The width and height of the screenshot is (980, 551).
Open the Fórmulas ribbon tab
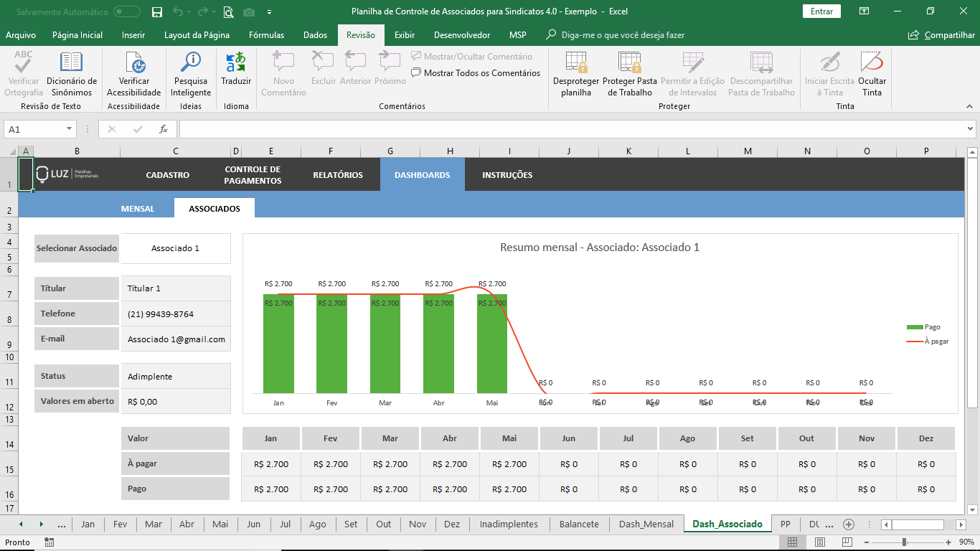tap(266, 34)
